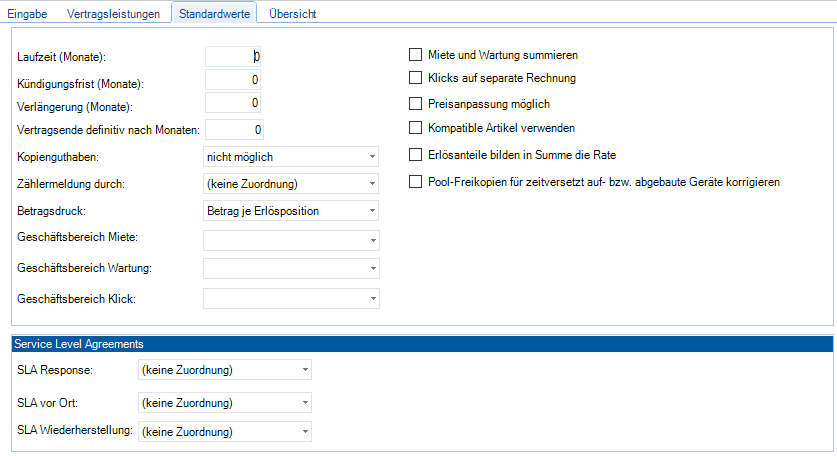Check Klicks auf separate Rechnung
Image resolution: width=837 pixels, height=456 pixels.
pyautogui.click(x=416, y=78)
